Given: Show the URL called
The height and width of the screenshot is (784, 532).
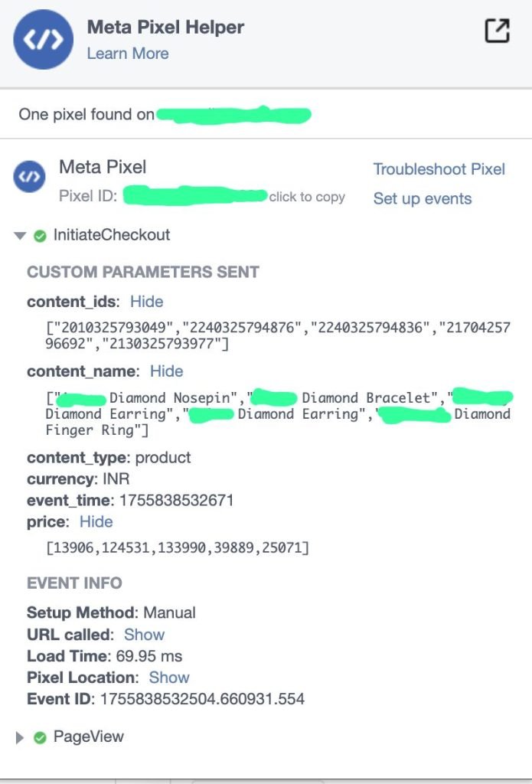Looking at the screenshot, I should click(x=144, y=634).
